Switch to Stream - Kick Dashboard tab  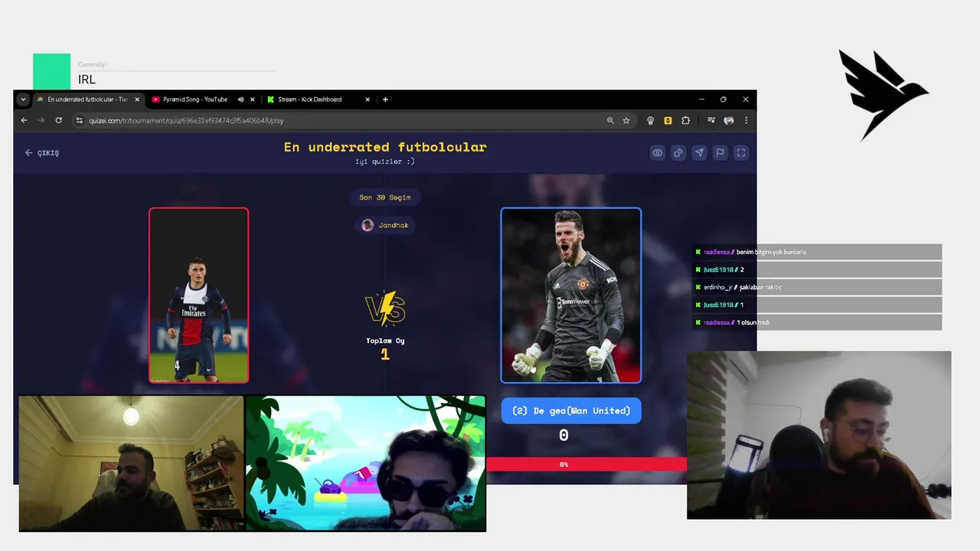coord(309,99)
